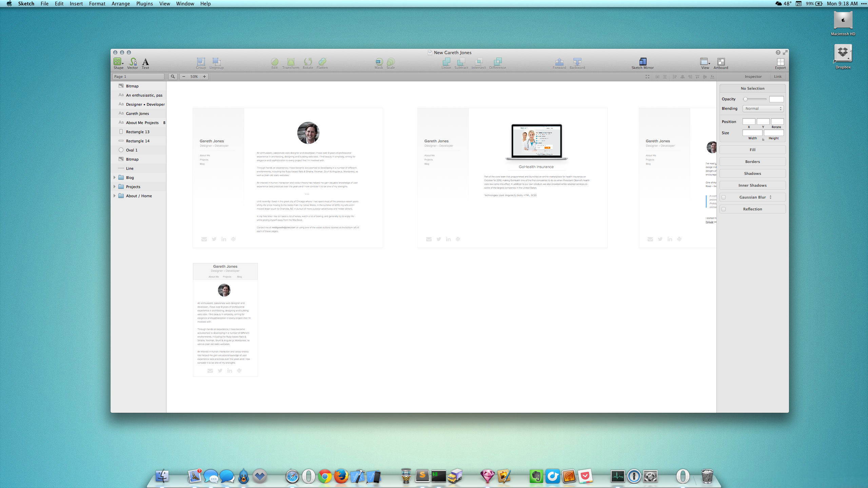Click the Fill section header
The width and height of the screenshot is (868, 488).
point(752,150)
